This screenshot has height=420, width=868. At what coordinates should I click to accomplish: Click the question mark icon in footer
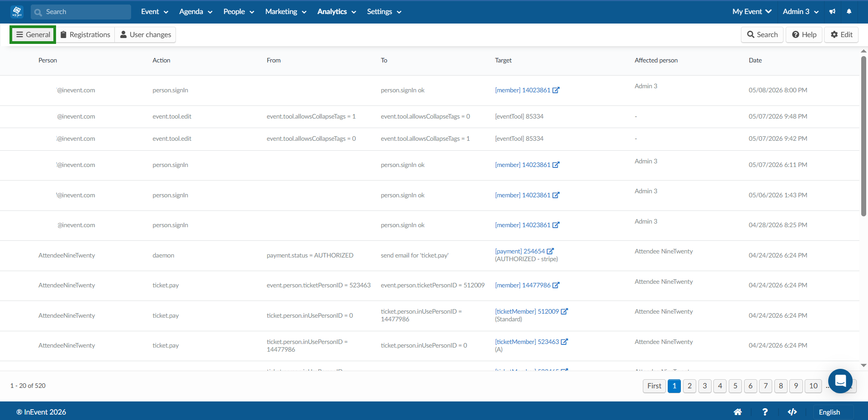click(x=765, y=412)
